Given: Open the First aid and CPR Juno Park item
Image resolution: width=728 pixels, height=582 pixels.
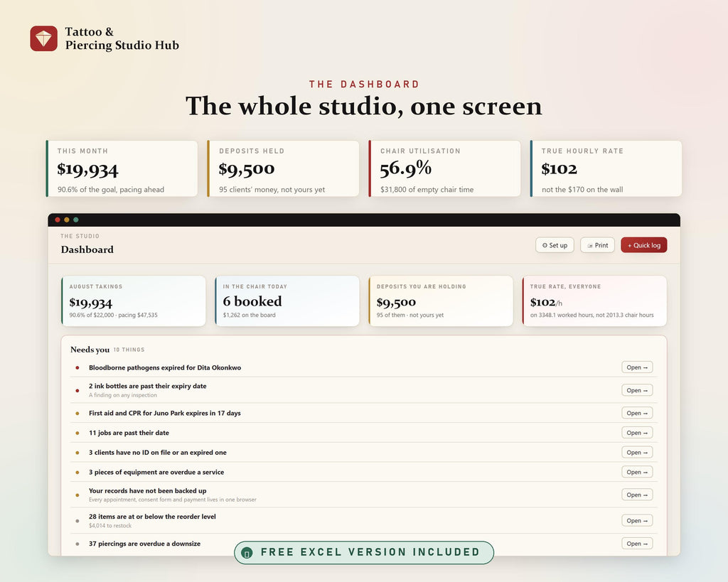Looking at the screenshot, I should pyautogui.click(x=637, y=413).
